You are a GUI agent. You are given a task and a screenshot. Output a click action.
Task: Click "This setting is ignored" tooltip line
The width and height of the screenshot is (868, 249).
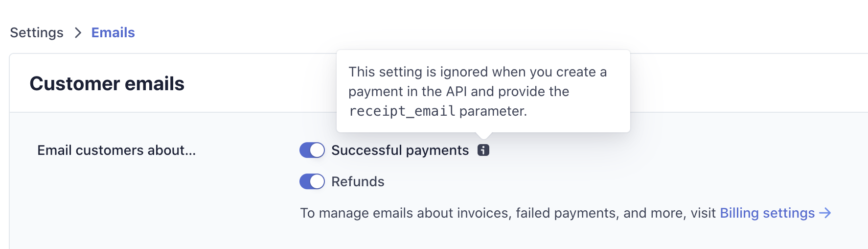coord(478,72)
